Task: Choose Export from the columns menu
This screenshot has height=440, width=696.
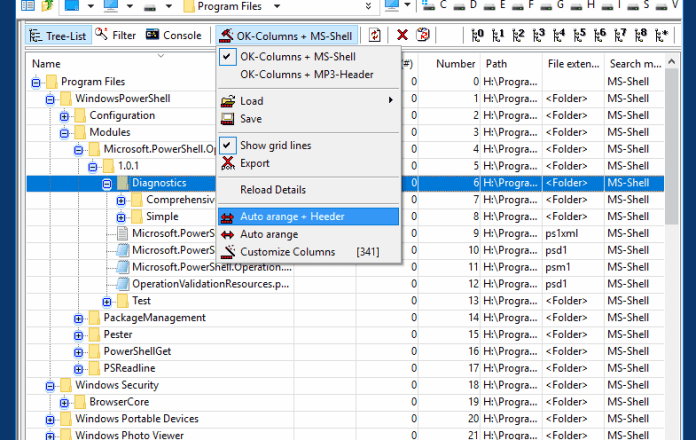Action: coord(254,163)
